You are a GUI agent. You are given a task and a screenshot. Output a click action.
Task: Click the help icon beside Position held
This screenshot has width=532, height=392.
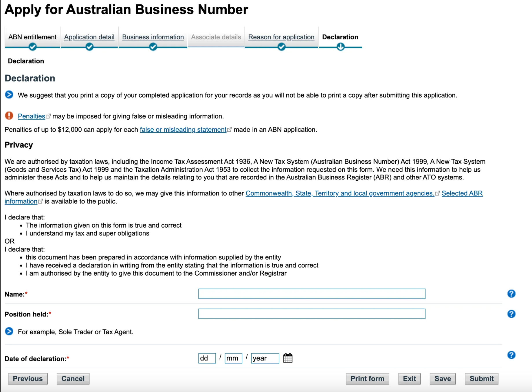[x=511, y=314]
